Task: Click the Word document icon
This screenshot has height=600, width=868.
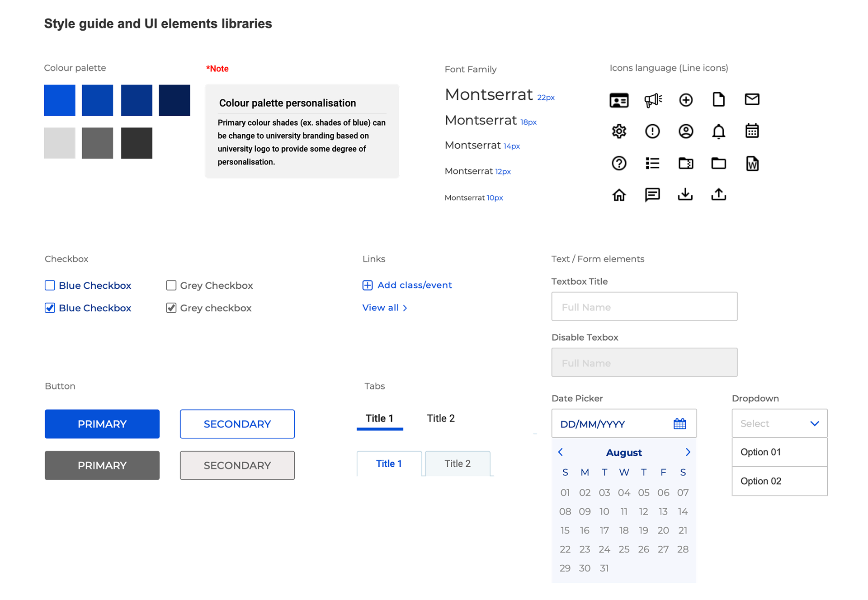Action: (x=752, y=164)
